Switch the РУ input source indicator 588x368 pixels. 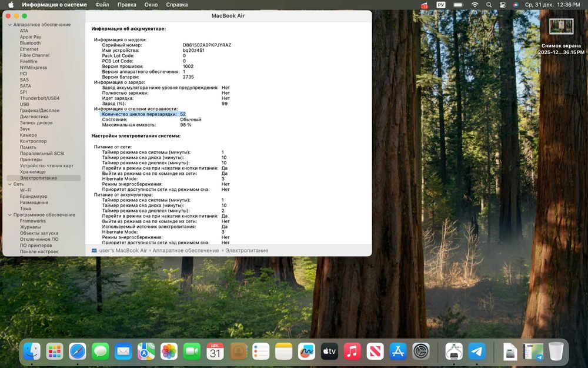tap(441, 5)
